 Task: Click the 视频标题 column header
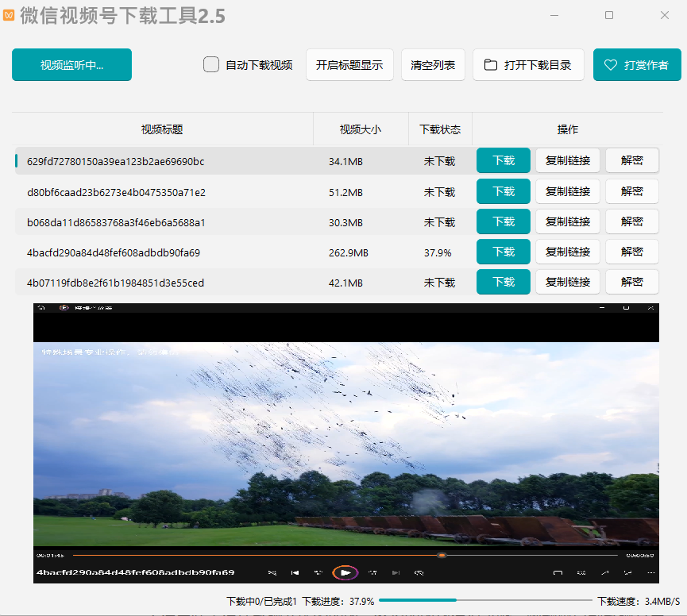tap(162, 129)
